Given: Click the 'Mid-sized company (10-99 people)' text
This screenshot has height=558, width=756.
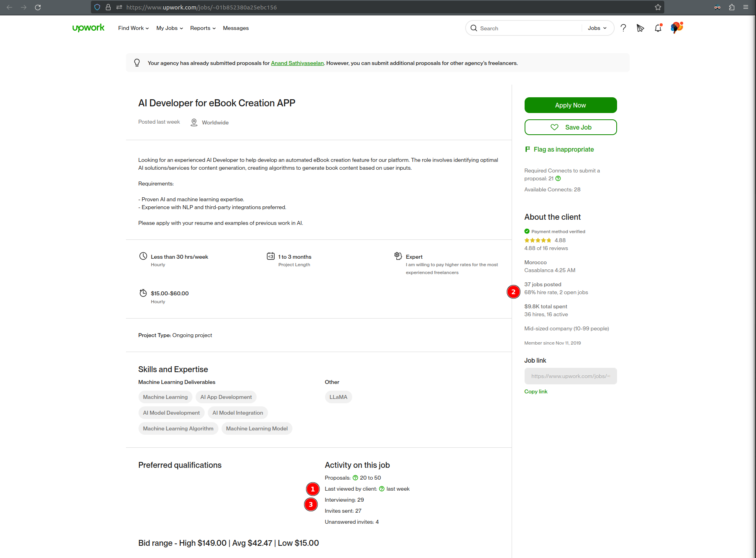Looking at the screenshot, I should click(567, 328).
